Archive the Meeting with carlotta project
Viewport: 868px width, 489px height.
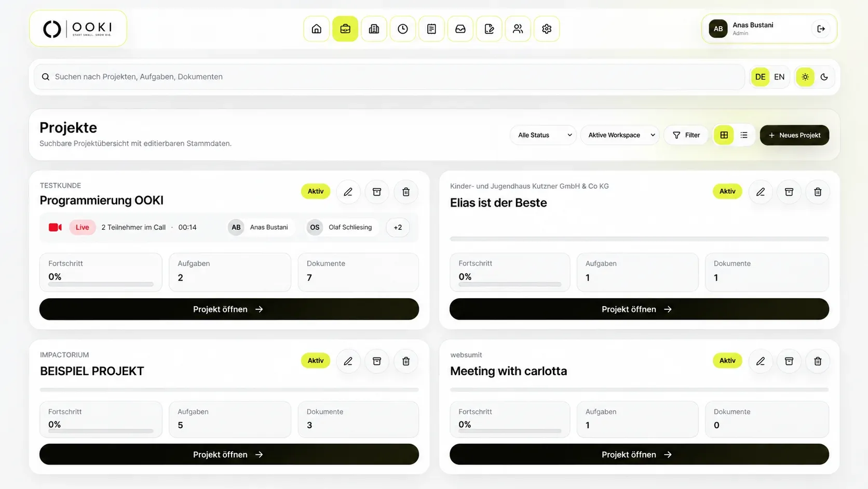point(789,361)
